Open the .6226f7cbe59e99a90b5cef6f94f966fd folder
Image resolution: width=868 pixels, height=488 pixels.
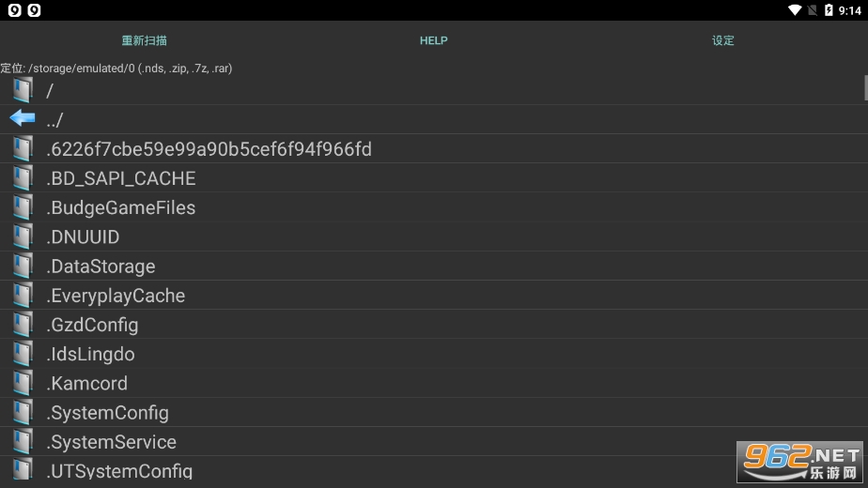point(209,149)
